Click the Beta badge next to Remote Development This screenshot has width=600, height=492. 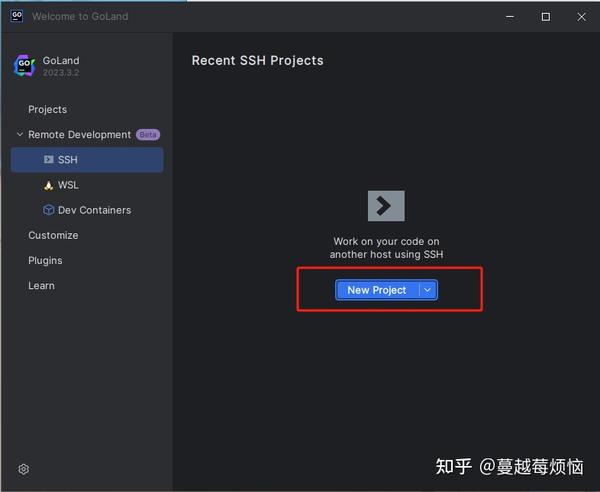(148, 135)
